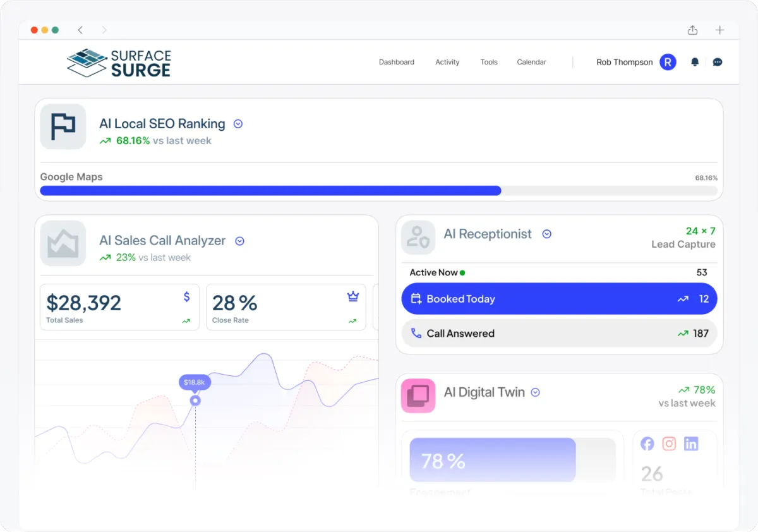Click the Booked Today button
This screenshot has height=532, width=758.
(x=559, y=299)
